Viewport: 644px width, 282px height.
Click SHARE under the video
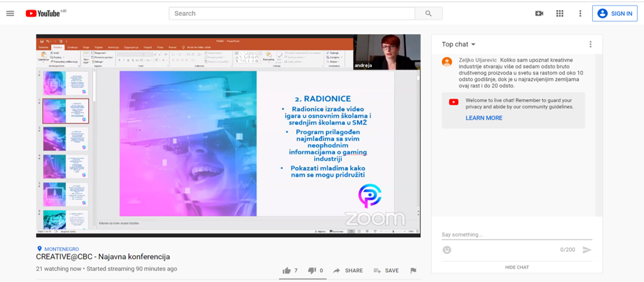[348, 271]
